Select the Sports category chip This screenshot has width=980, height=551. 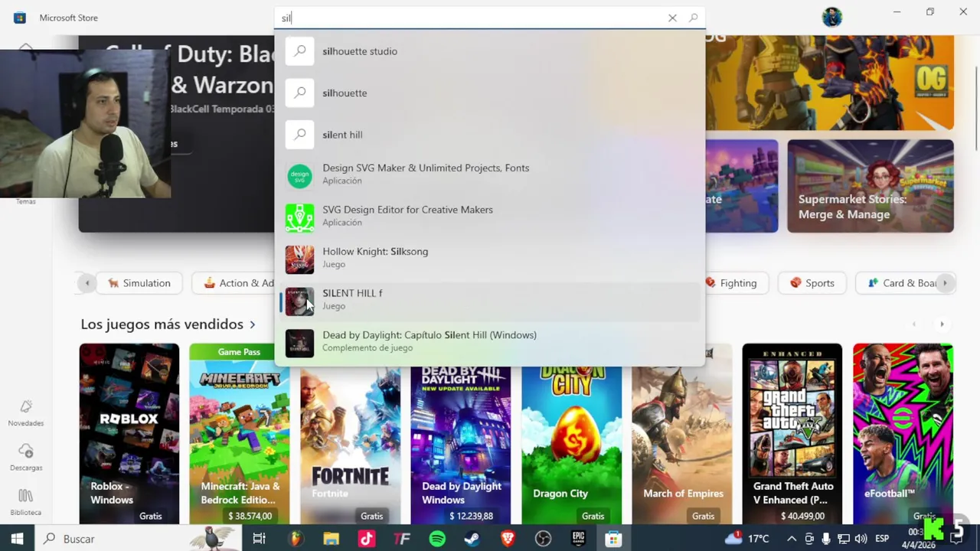[x=812, y=283]
